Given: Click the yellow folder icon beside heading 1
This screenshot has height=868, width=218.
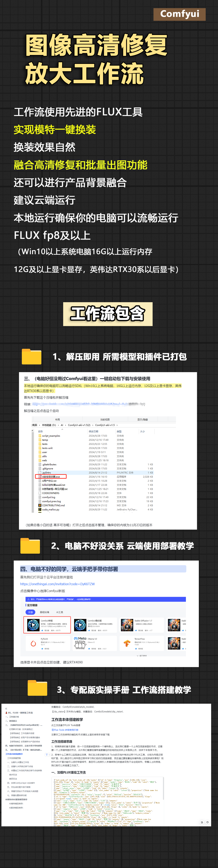Looking at the screenshot, I should pyautogui.click(x=32, y=357).
